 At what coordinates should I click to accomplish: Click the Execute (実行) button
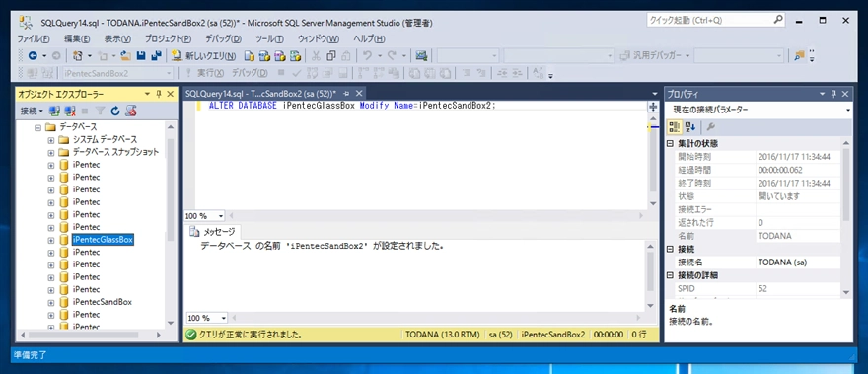coord(205,73)
